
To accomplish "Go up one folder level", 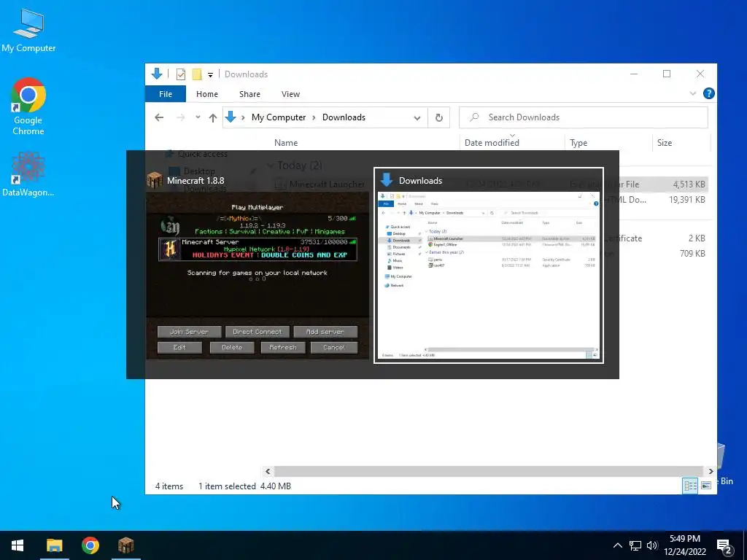I will coord(213,117).
